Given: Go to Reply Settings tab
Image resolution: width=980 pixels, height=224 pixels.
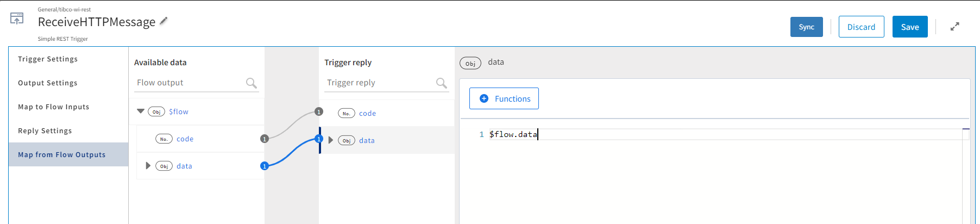Looking at the screenshot, I should pyautogui.click(x=45, y=131).
